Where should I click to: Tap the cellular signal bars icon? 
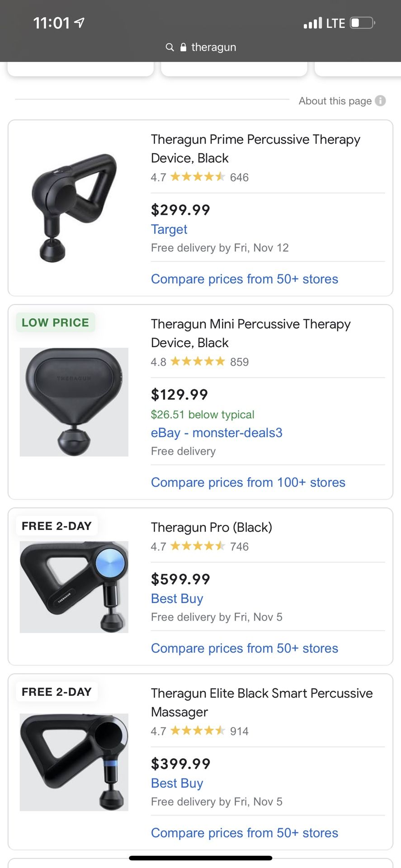[x=313, y=23]
